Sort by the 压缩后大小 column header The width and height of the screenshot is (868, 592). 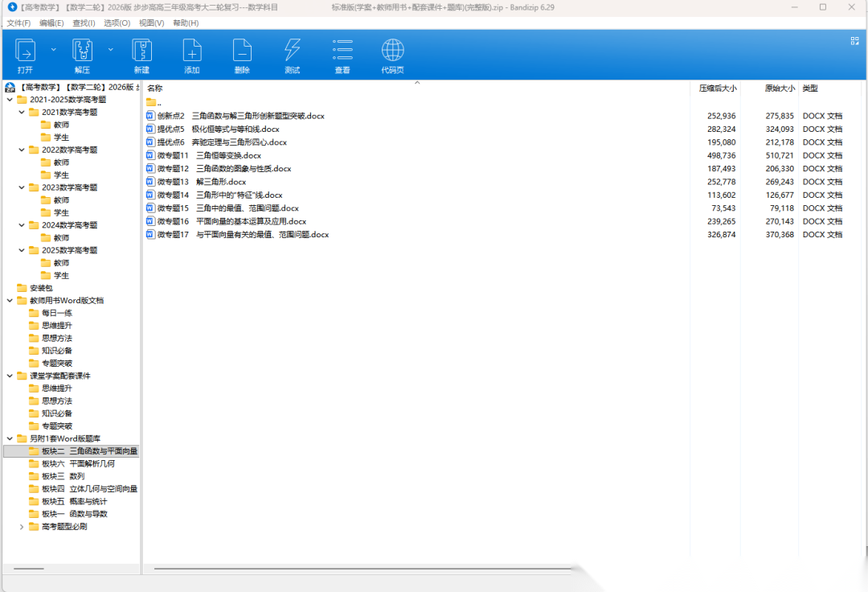717,88
